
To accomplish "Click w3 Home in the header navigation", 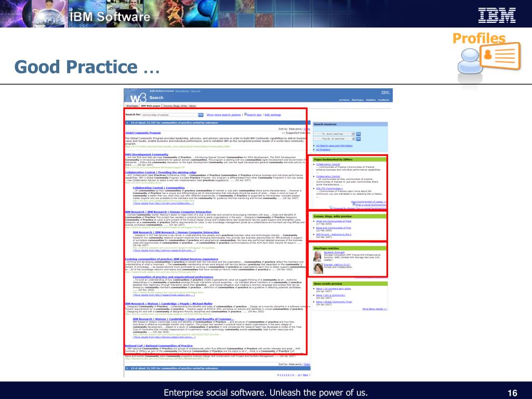I will click(344, 100).
